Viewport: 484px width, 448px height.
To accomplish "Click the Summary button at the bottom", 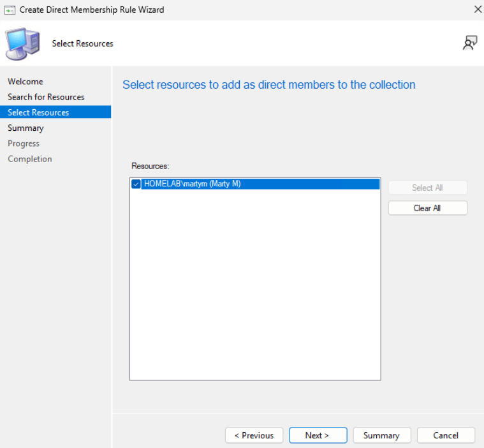I will click(x=381, y=435).
